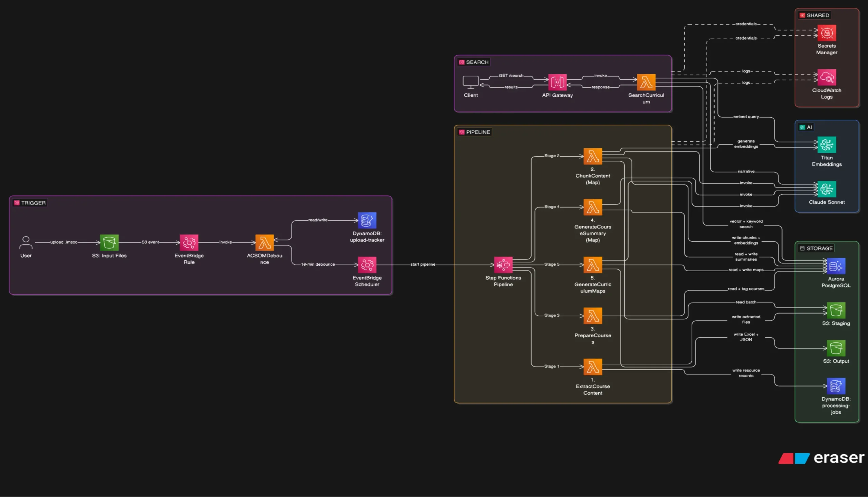Screen dimensions: 868x497
Task: Click the Aurora PostgreSQL database icon
Action: coord(835,266)
